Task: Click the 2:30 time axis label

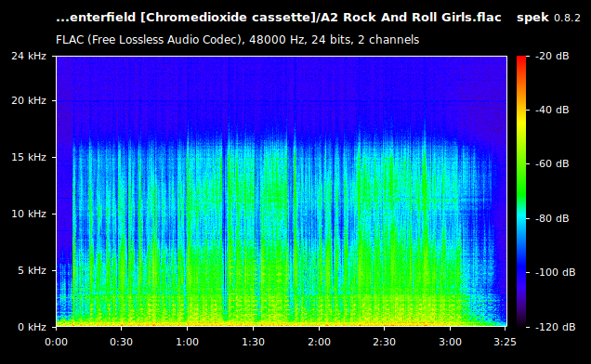Action: point(385,342)
